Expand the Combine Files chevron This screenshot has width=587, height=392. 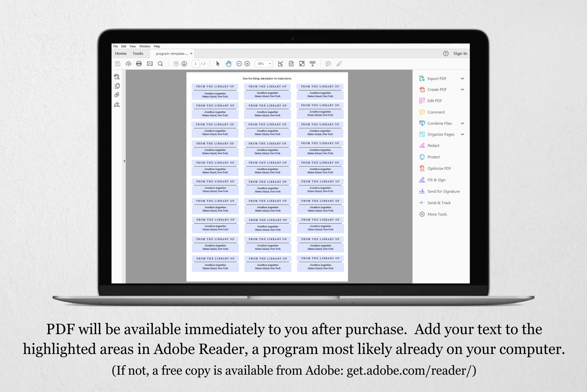point(462,123)
